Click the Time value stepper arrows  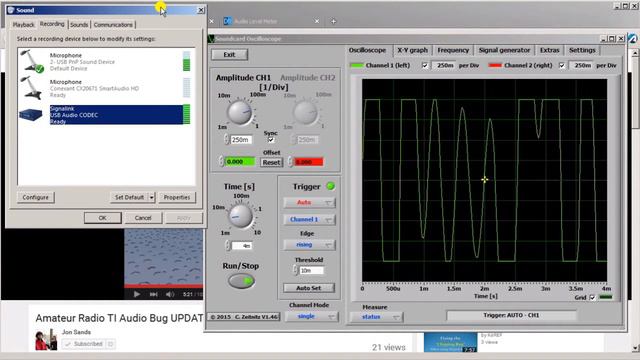228,246
